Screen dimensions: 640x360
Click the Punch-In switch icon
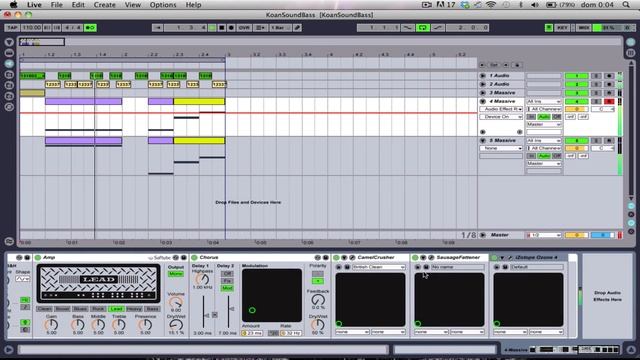pyautogui.click(x=407, y=28)
